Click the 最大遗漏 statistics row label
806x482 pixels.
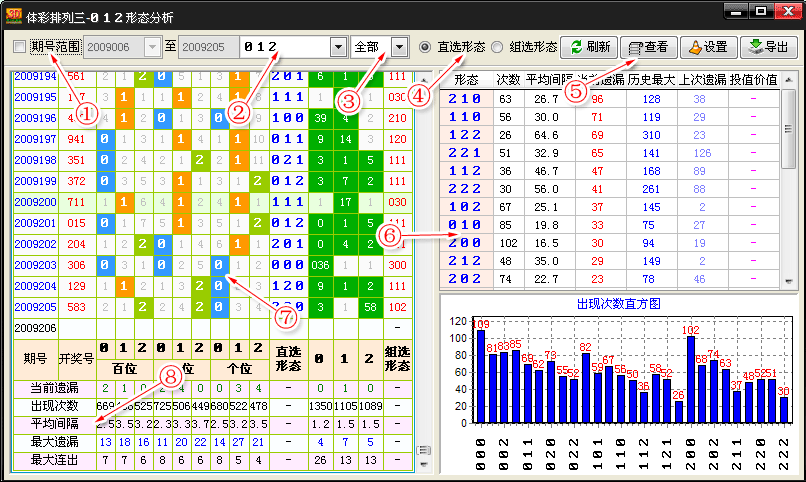(54, 442)
